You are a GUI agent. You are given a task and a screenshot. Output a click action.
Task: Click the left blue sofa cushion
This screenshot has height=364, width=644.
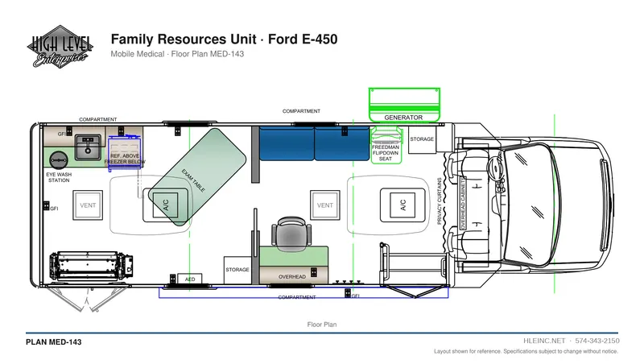point(287,143)
